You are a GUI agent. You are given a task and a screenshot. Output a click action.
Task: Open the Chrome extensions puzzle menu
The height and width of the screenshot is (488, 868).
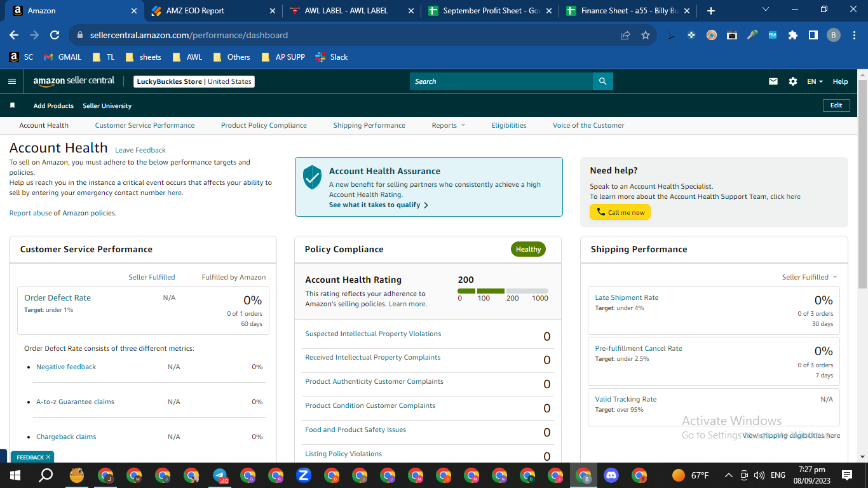pos(793,35)
